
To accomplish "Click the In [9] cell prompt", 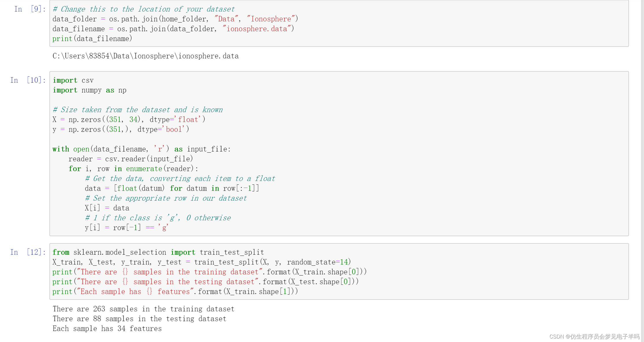I will 30,9.
